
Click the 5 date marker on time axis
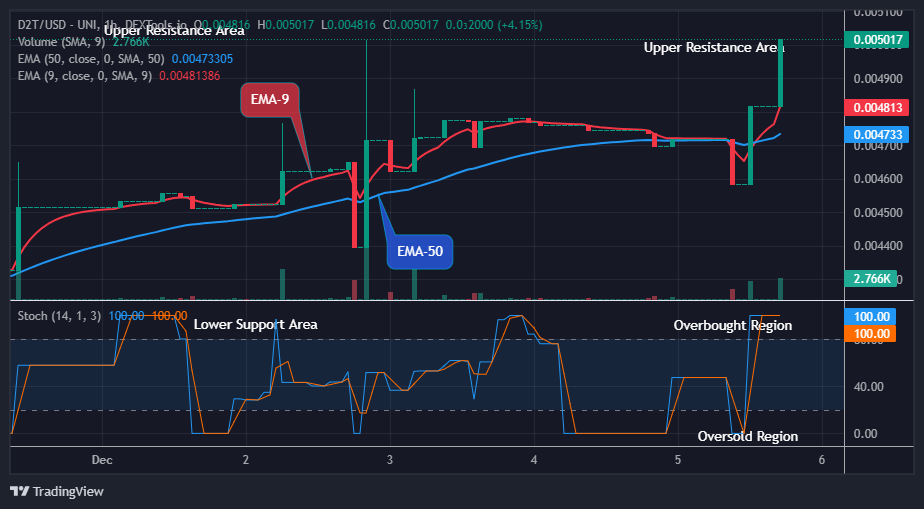[x=678, y=459]
